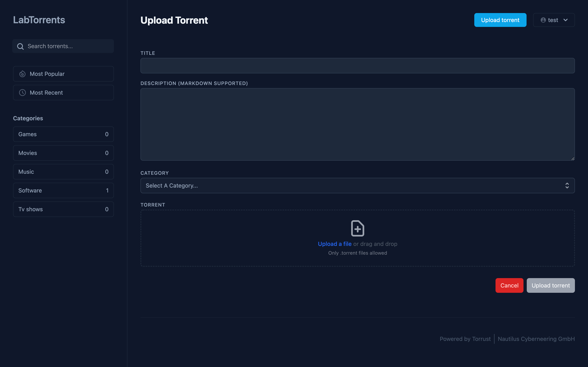Click the user avatar icon next to test
The width and height of the screenshot is (588, 367).
click(543, 20)
